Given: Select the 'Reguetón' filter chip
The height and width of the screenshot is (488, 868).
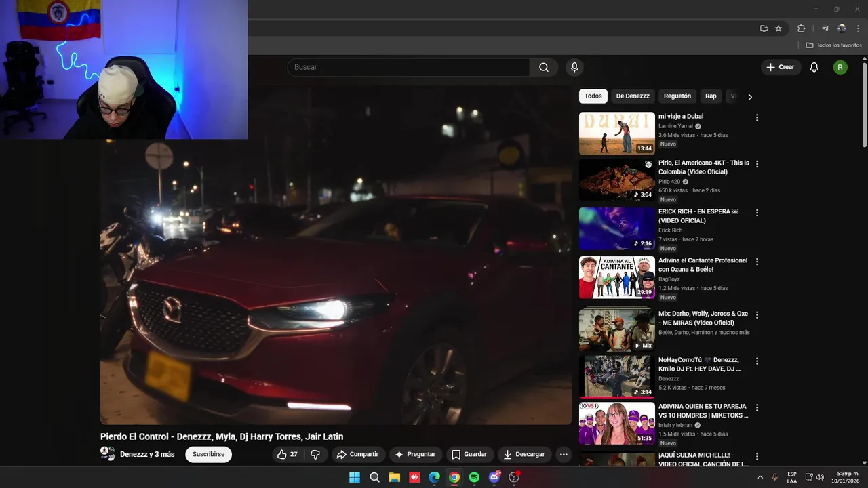Looking at the screenshot, I should (677, 96).
